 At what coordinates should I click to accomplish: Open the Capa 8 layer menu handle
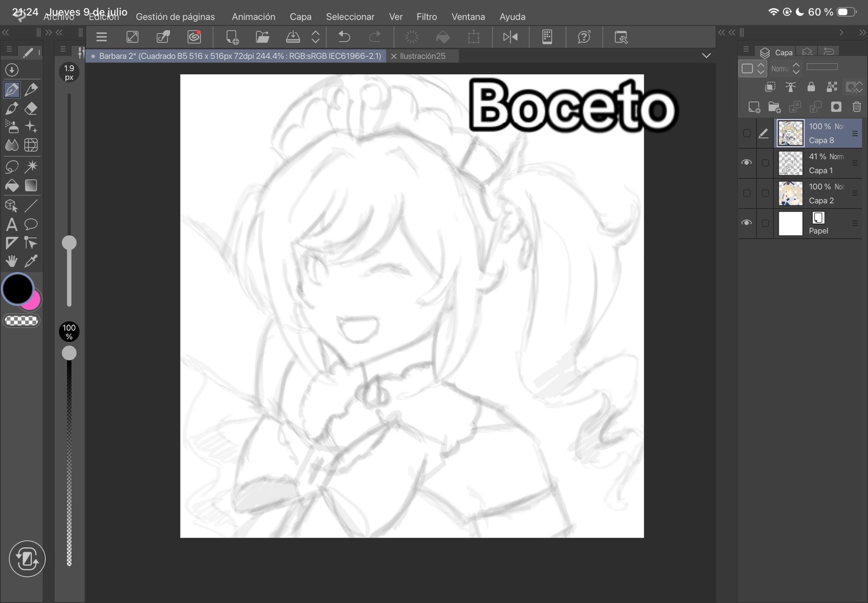coord(855,133)
